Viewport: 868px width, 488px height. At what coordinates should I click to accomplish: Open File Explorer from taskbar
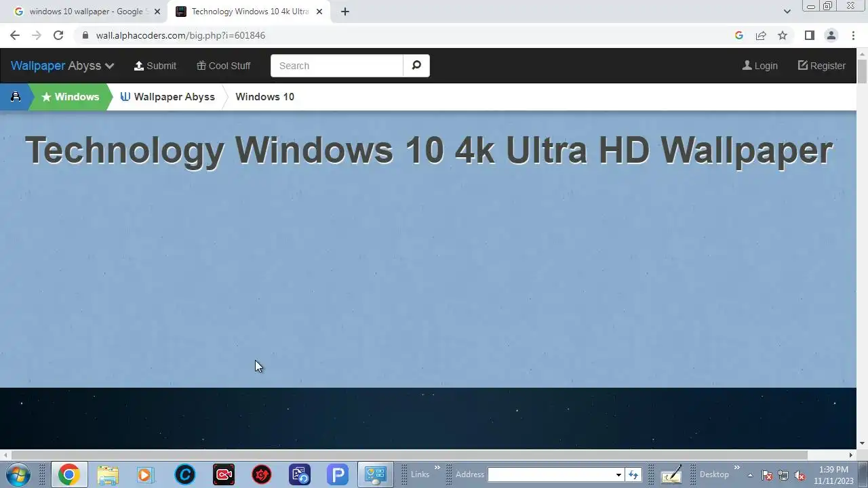107,474
